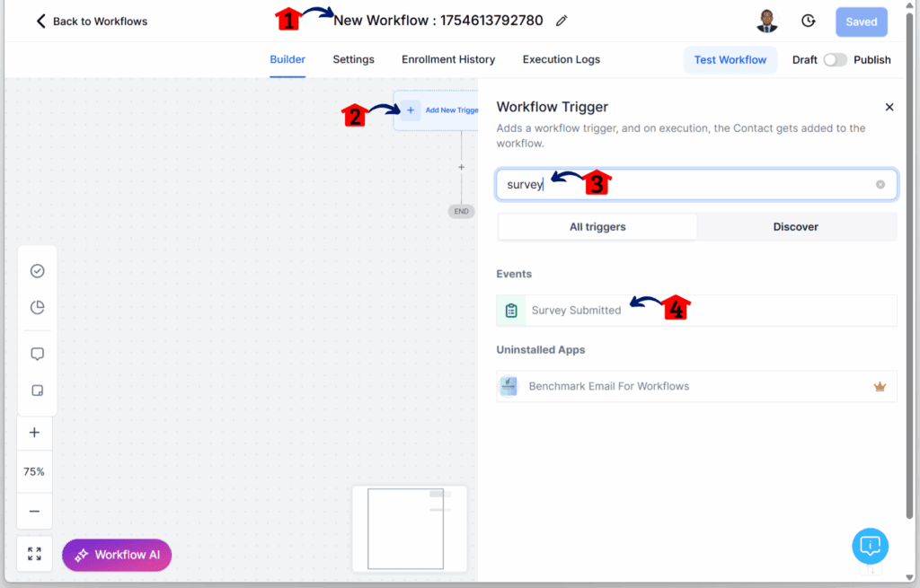Select the Discover tab
This screenshot has height=588, width=920.
click(x=795, y=227)
